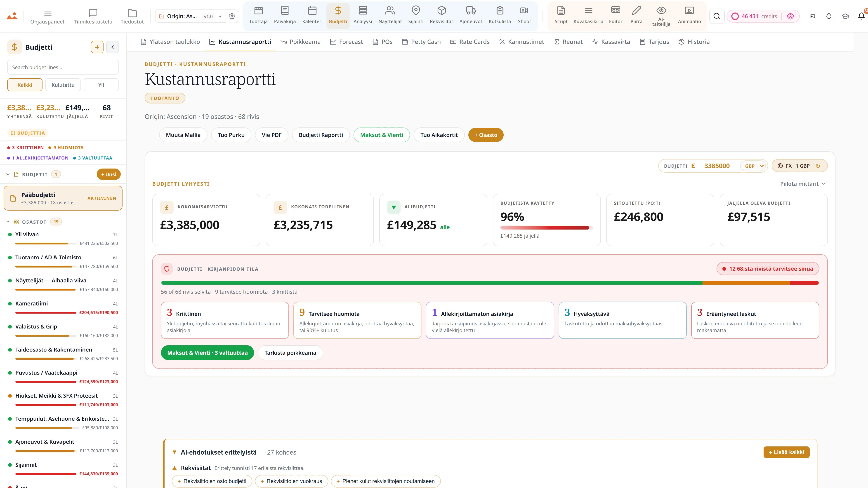The height and width of the screenshot is (488, 868).
Task: Collapse the Osastot section chevron
Action: coord(8,222)
